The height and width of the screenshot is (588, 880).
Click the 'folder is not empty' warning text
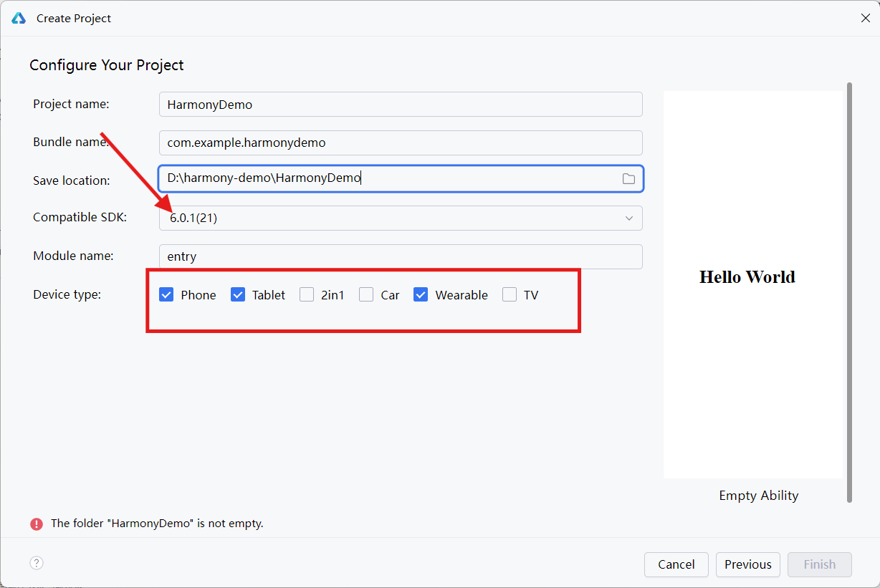157,524
